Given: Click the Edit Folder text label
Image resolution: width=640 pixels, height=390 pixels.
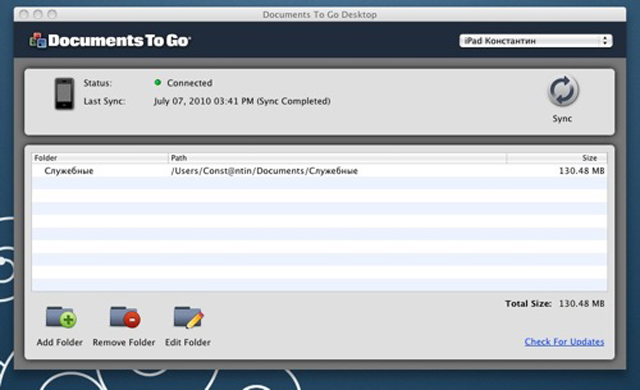Looking at the screenshot, I should coord(188,342).
